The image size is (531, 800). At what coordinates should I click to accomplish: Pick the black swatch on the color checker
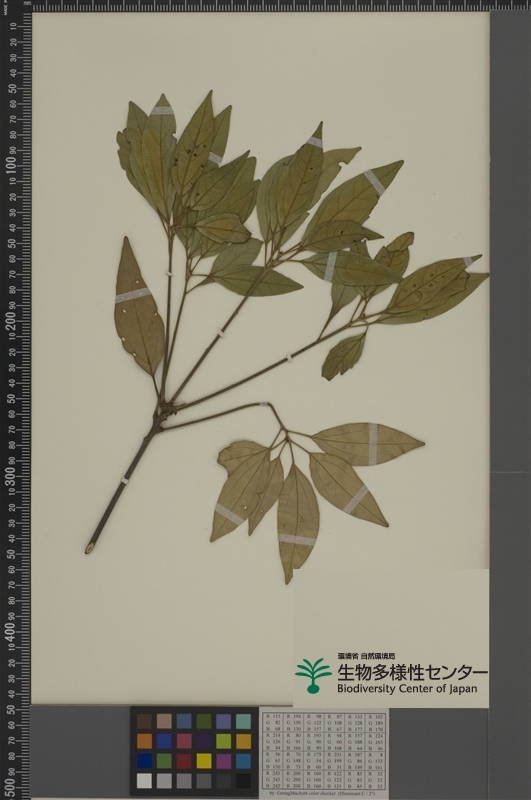pyautogui.click(x=244, y=781)
